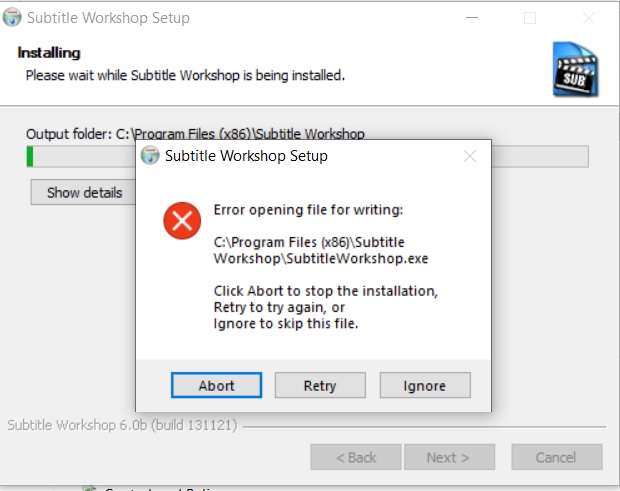
Task: Click the installer icon in the error dialog title
Action: click(150, 155)
